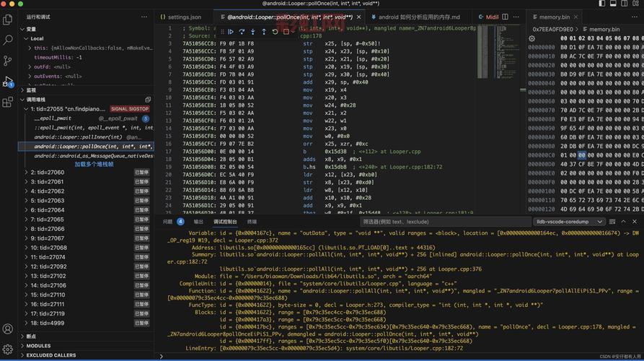
Task: Collapse thread 1: tid=27055
Action: pyautogui.click(x=26, y=109)
